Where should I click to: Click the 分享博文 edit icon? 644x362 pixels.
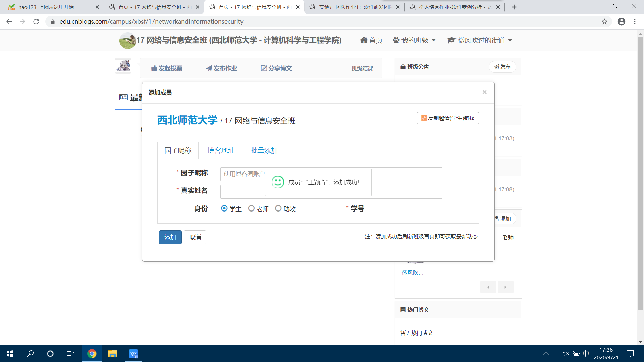pos(264,68)
